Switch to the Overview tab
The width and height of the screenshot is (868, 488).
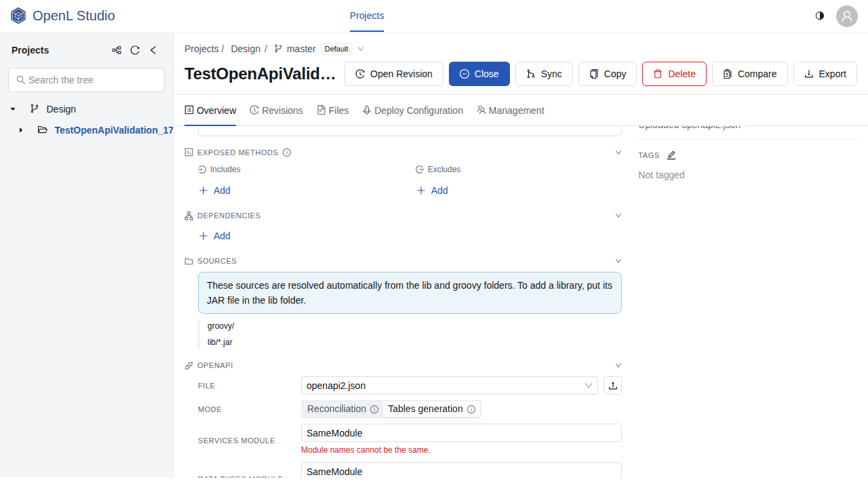210,110
